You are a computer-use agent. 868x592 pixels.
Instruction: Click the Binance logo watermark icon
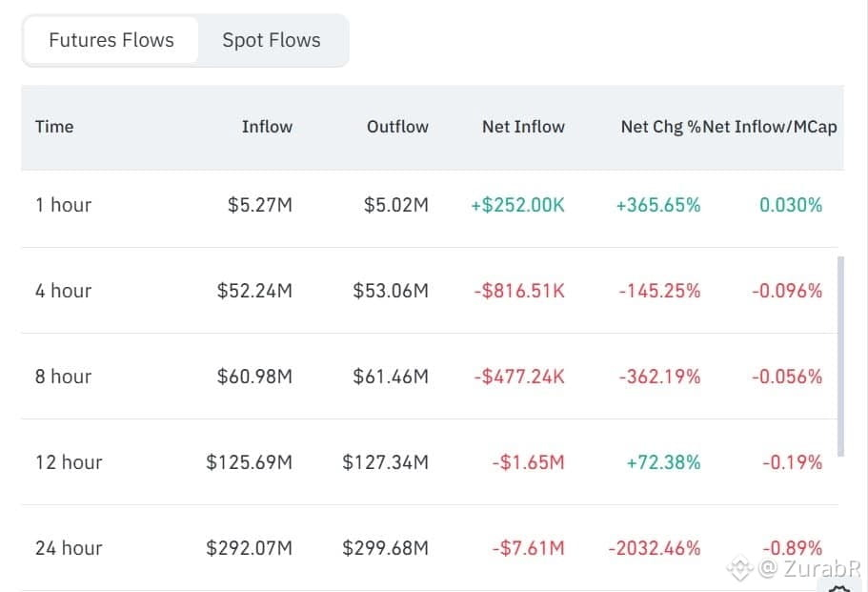point(740,567)
